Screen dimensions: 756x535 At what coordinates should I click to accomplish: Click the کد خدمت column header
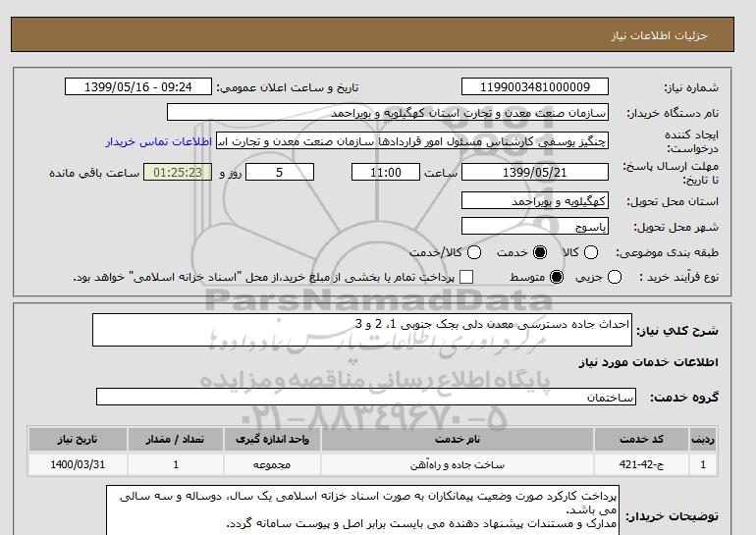click(641, 440)
